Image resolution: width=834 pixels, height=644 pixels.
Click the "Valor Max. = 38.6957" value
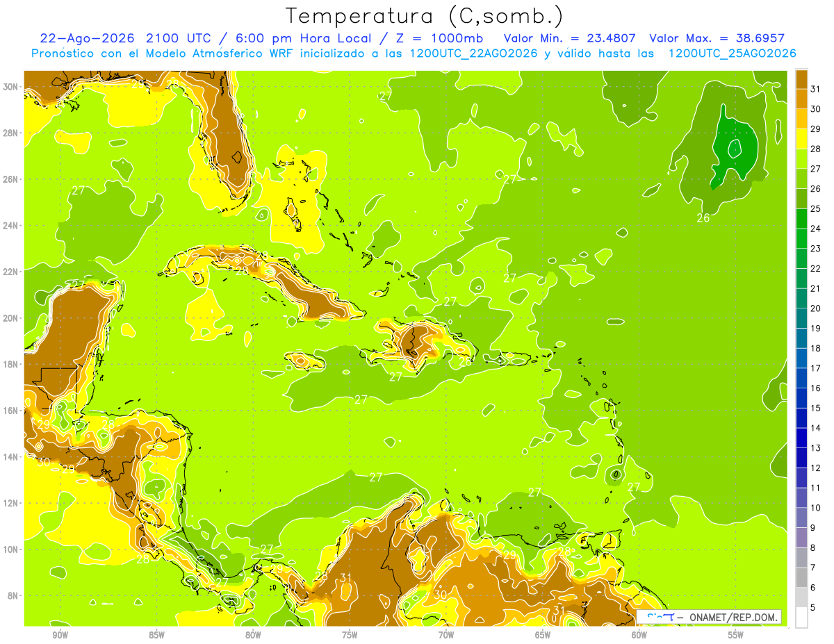click(x=717, y=38)
